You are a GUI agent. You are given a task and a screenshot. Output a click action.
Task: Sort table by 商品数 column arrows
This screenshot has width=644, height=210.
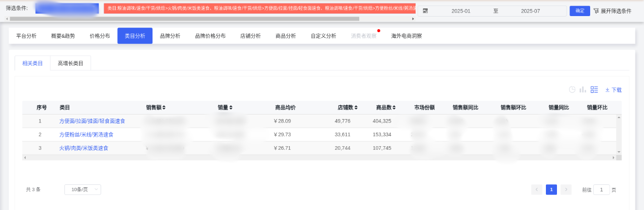tap(394, 108)
